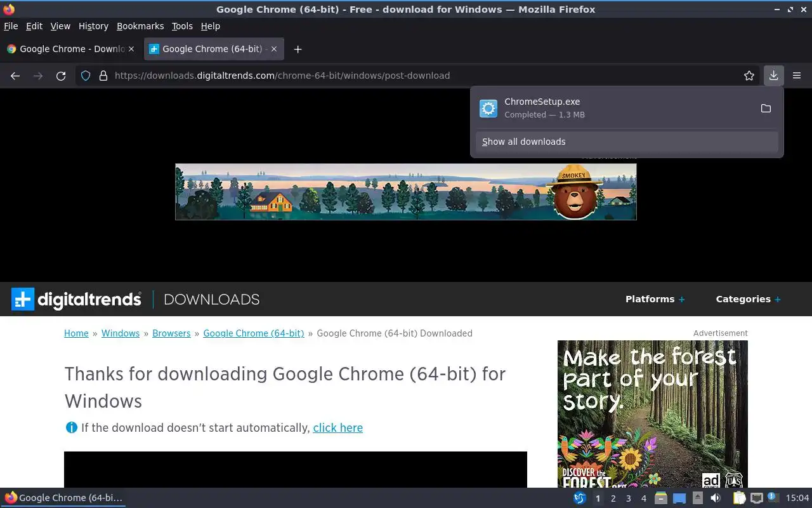The image size is (812, 508).
Task: Click the Firefox taskbar window button
Action: (x=63, y=498)
